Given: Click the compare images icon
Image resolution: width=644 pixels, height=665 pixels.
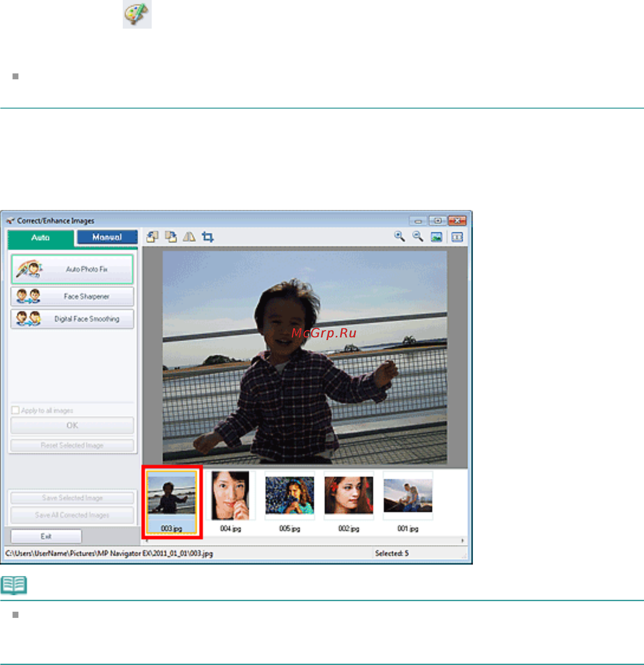Looking at the screenshot, I should click(x=457, y=237).
